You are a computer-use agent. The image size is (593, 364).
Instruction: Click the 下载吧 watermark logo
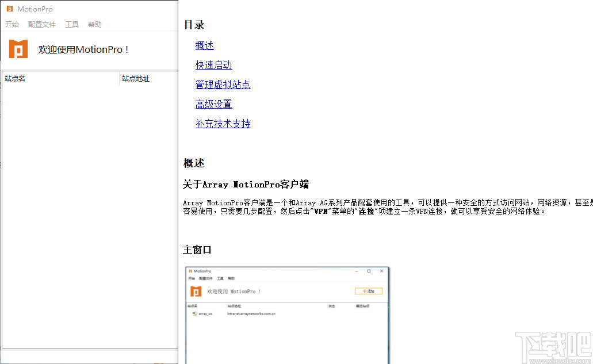pyautogui.click(x=553, y=343)
